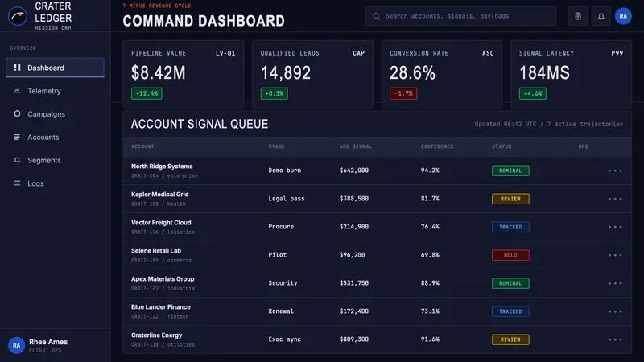Click the Demo burn stage cell
This screenshot has width=644, height=362.
[285, 171]
